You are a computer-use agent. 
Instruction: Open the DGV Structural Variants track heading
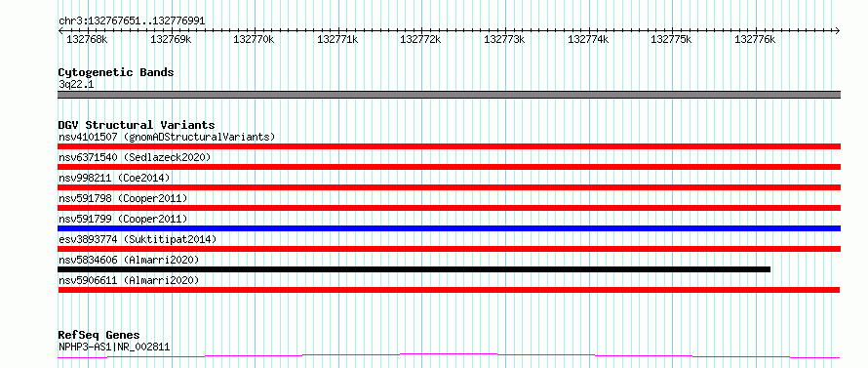(137, 125)
